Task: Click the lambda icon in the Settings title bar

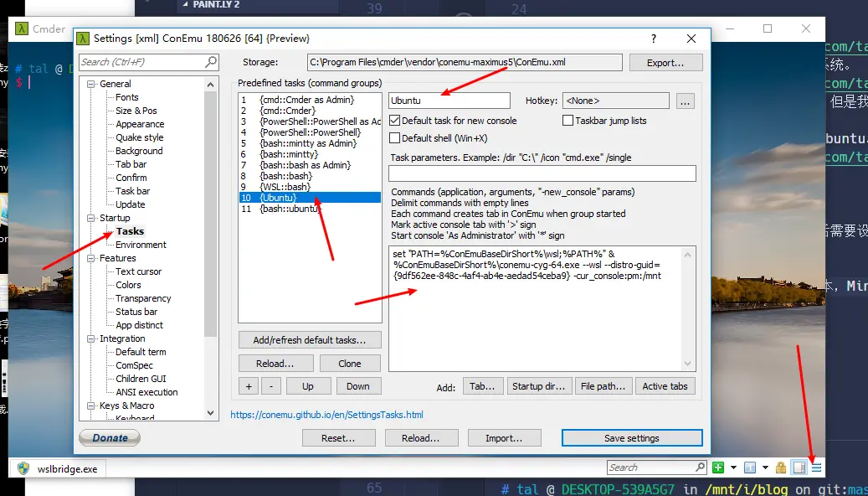Action: [x=83, y=39]
